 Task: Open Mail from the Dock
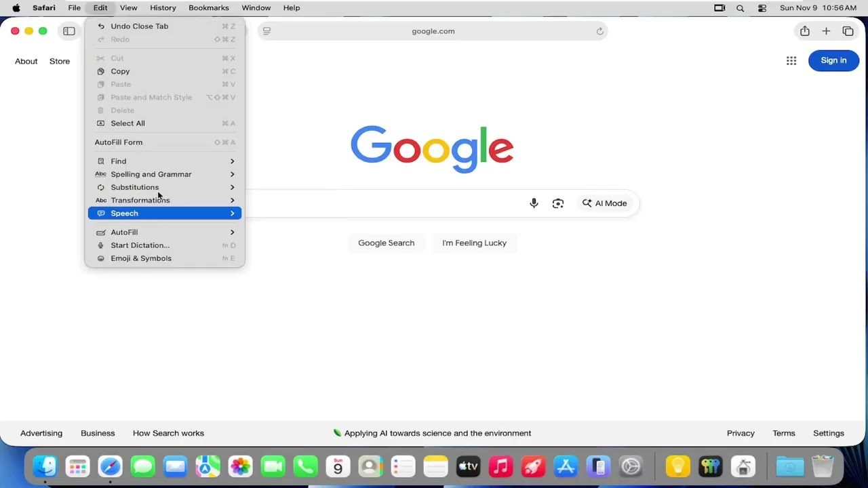point(176,466)
